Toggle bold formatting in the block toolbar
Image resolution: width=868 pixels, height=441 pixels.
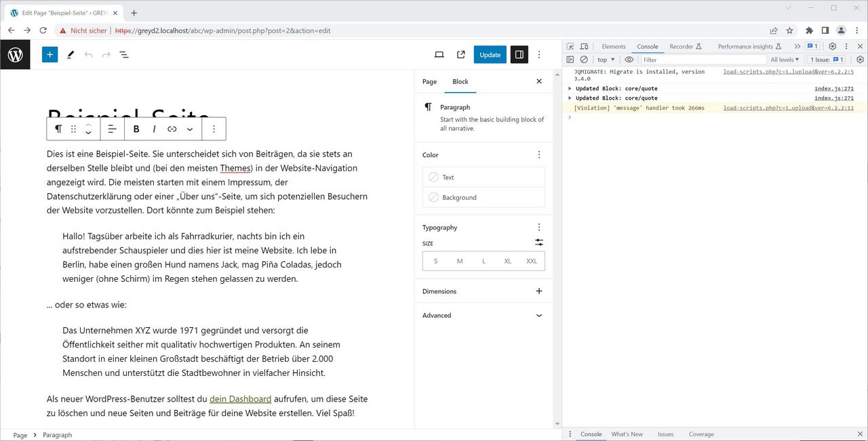pos(136,129)
